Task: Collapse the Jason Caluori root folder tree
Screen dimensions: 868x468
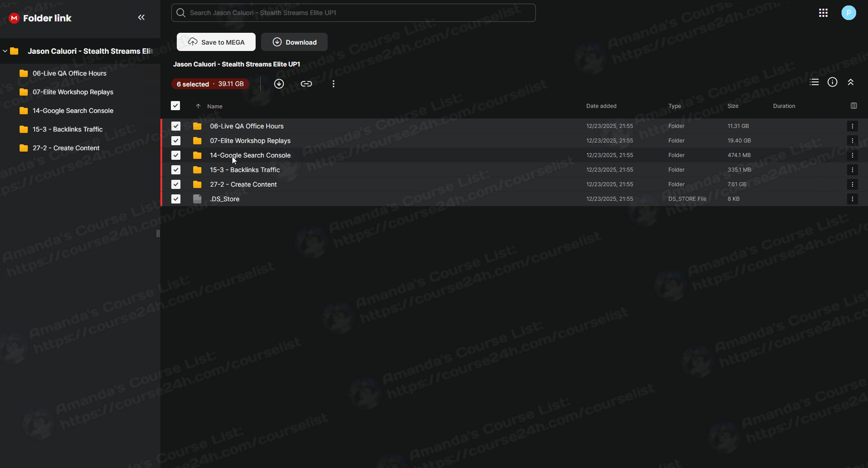Action: pyautogui.click(x=5, y=51)
